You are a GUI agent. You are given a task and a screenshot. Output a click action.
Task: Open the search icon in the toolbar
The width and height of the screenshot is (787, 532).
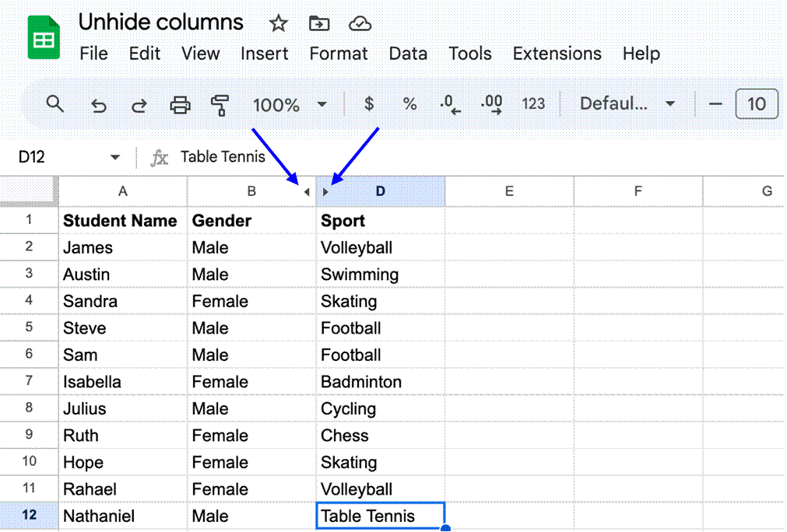[54, 104]
